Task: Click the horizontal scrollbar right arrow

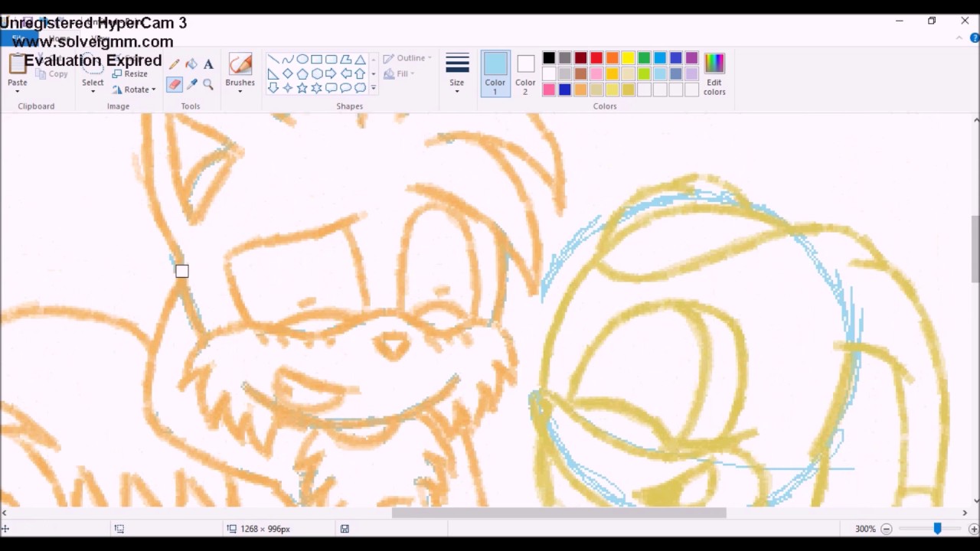Action: pos(965,513)
